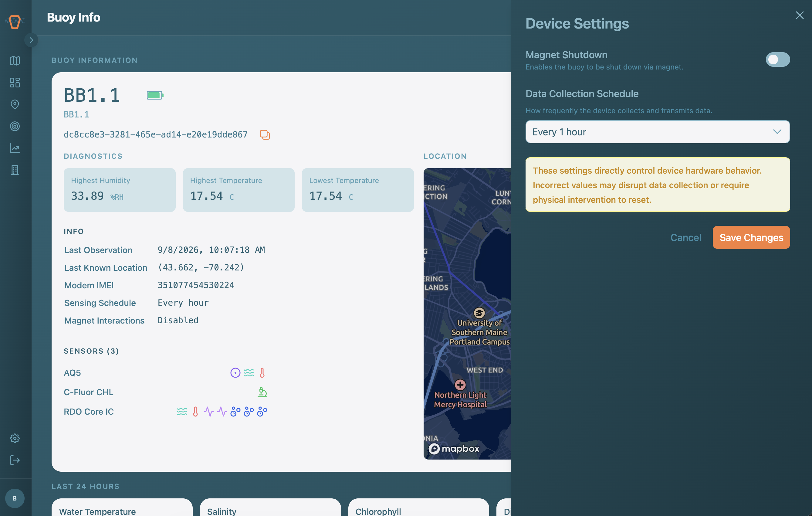
Task: Click the Magnet Interactions value Disabled
Action: tap(178, 320)
